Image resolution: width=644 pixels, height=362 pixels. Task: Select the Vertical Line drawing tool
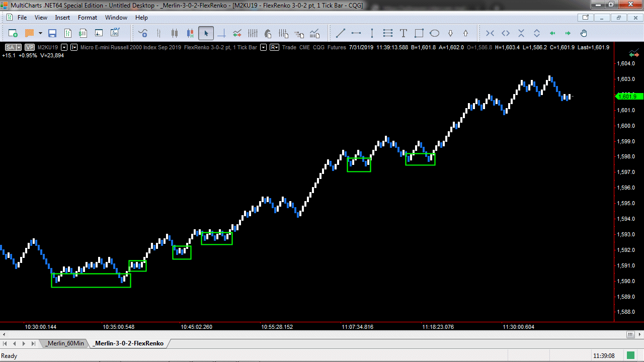(372, 33)
